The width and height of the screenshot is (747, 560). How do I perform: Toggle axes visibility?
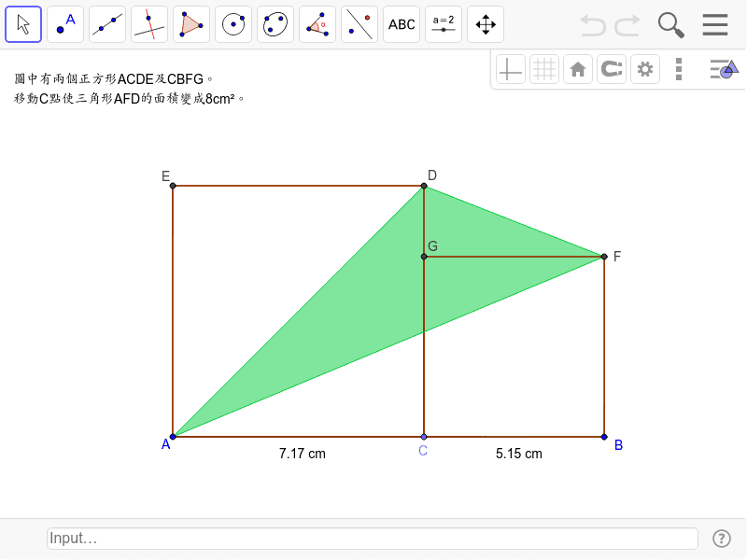pyautogui.click(x=510, y=68)
